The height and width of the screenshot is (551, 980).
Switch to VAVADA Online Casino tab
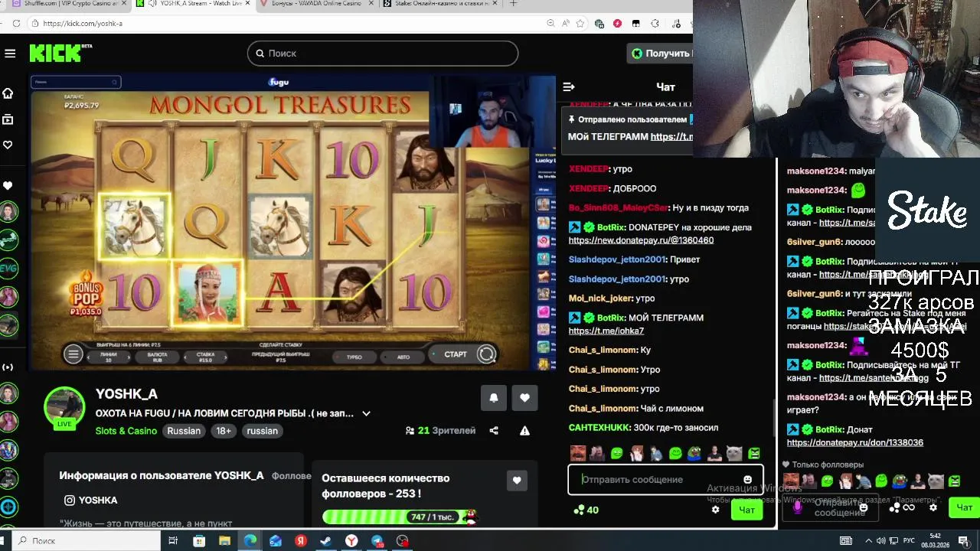[x=314, y=4]
